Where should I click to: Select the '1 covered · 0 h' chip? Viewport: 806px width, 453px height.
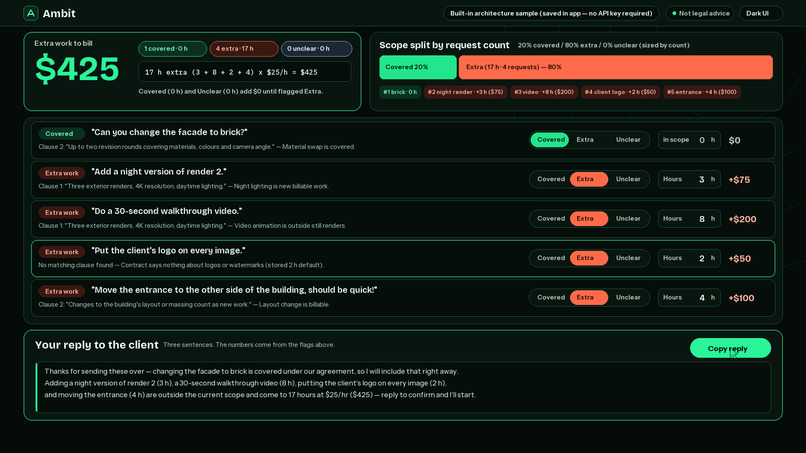[172, 49]
